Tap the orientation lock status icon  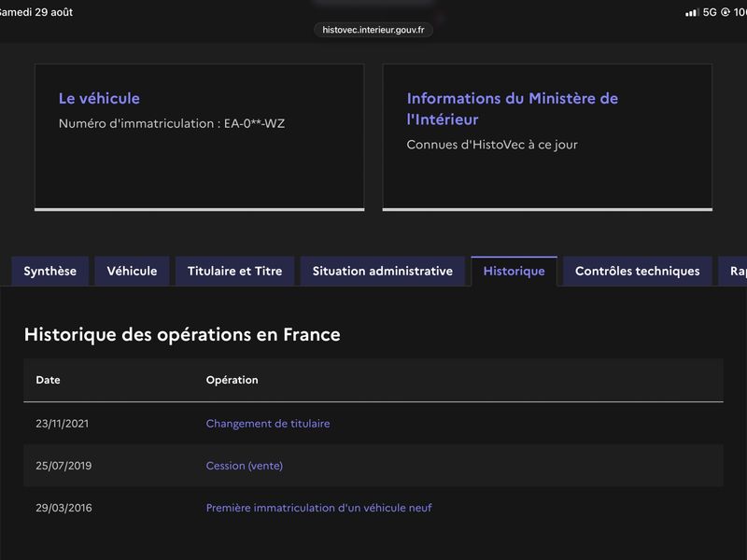click(726, 12)
